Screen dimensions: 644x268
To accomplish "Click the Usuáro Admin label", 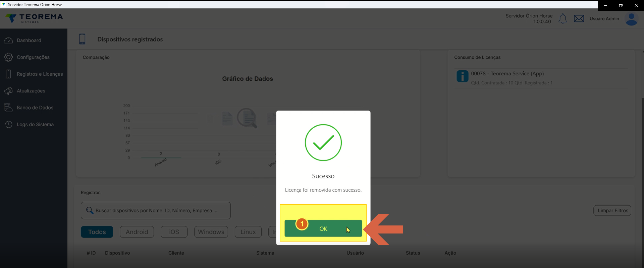I will pos(604,19).
